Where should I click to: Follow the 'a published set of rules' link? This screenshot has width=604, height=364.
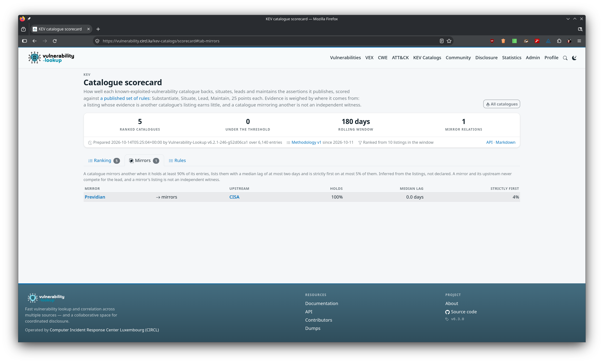(x=125, y=98)
